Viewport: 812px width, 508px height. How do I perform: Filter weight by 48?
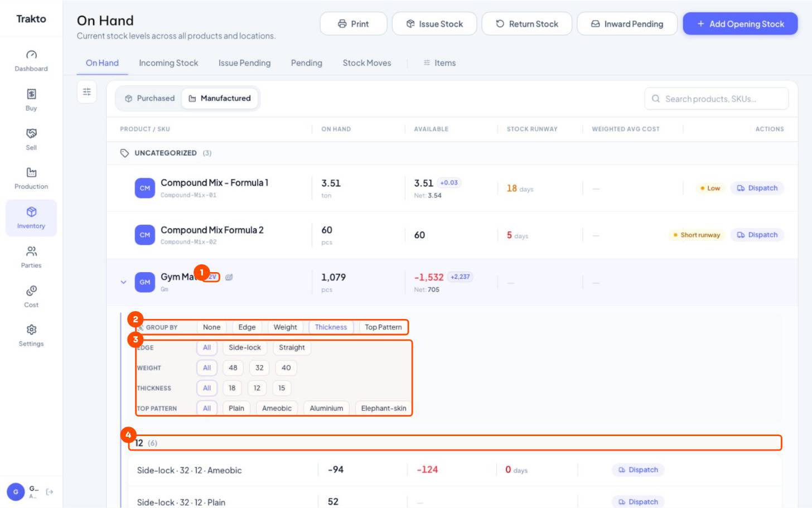pyautogui.click(x=233, y=368)
